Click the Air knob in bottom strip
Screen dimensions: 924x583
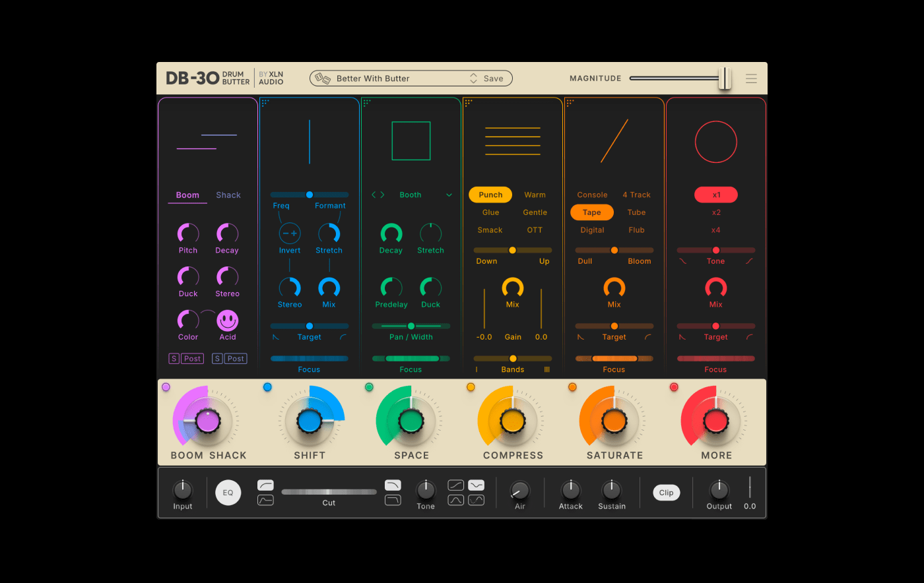(x=520, y=490)
